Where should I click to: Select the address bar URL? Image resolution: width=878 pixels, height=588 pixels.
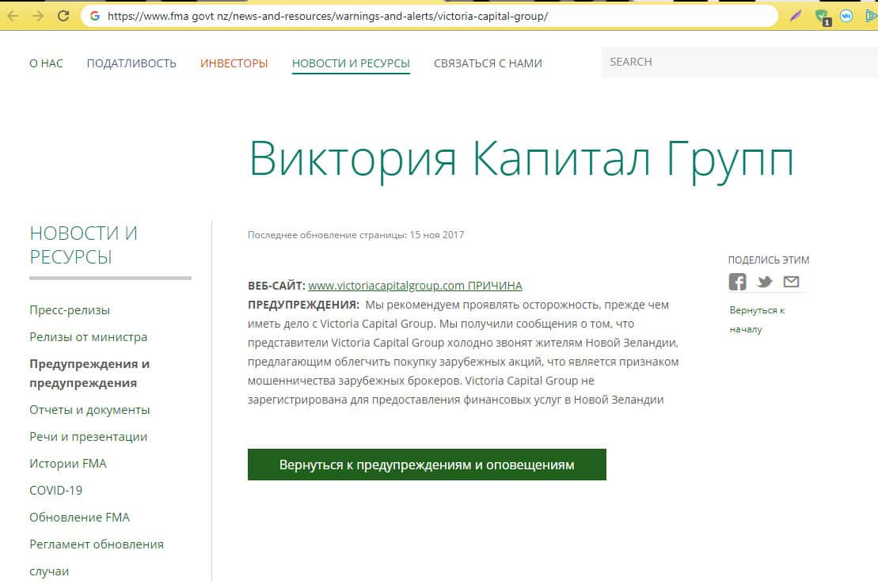point(328,17)
